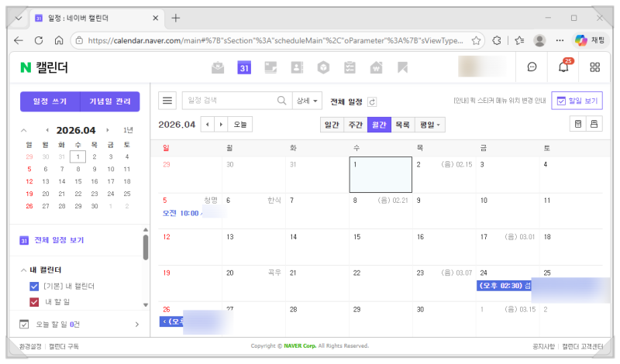Open the browser favorites list icon

pos(519,40)
